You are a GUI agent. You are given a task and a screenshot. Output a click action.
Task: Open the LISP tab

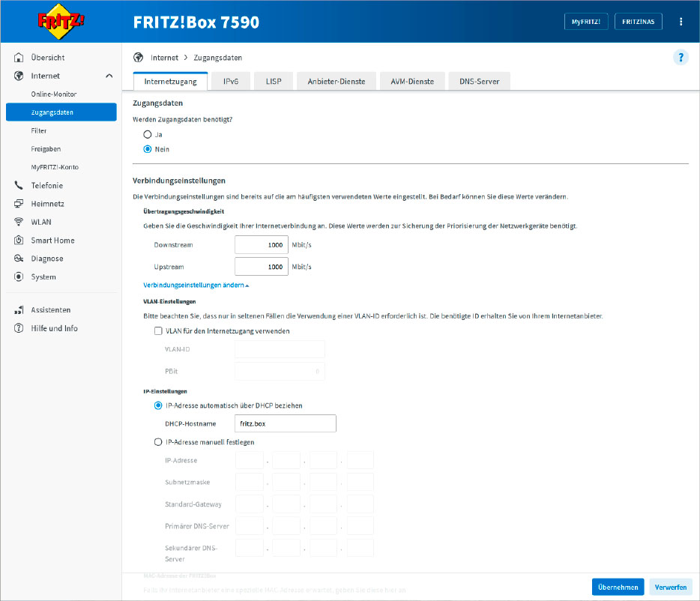(x=274, y=81)
